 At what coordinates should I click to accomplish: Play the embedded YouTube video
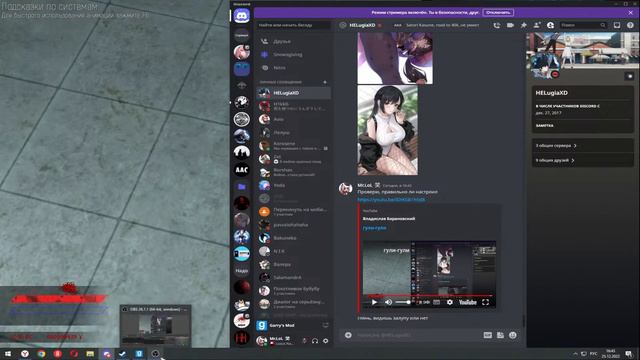[x=374, y=302]
